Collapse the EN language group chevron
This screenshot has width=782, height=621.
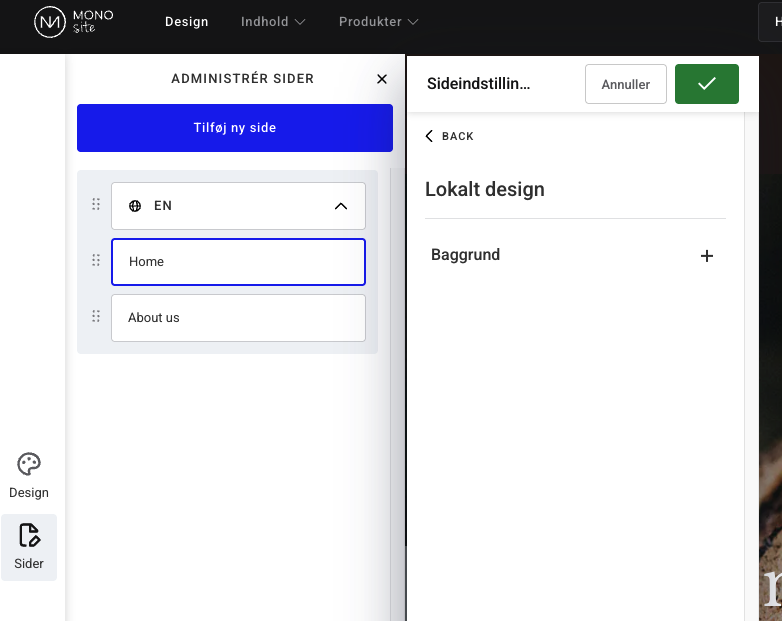[x=340, y=206]
